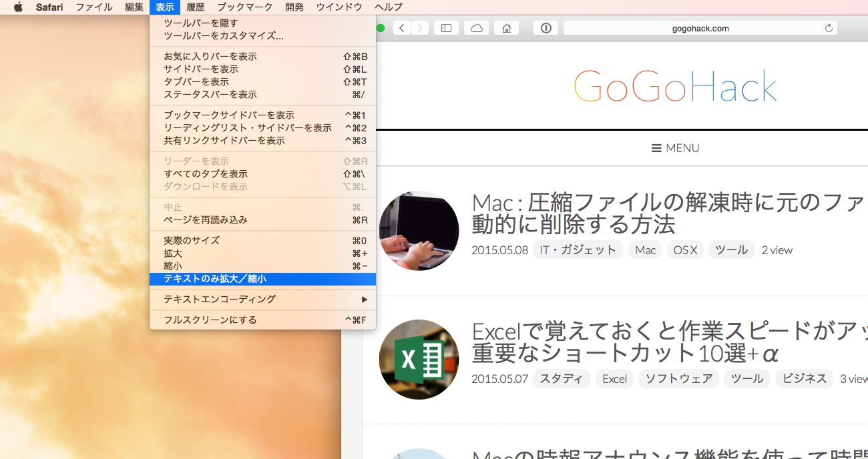Select ブックマークサイドバーを表示
868x459 pixels.
[263, 115]
